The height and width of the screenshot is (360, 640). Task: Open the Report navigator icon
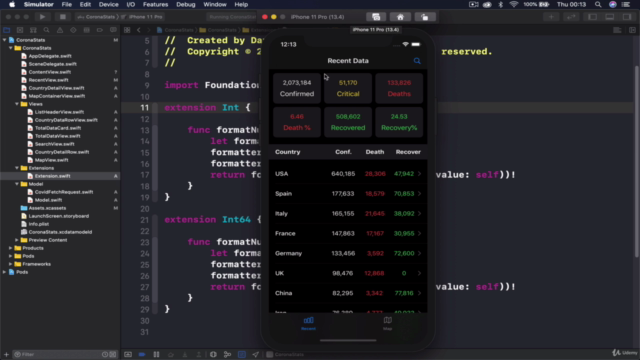pos(113,30)
